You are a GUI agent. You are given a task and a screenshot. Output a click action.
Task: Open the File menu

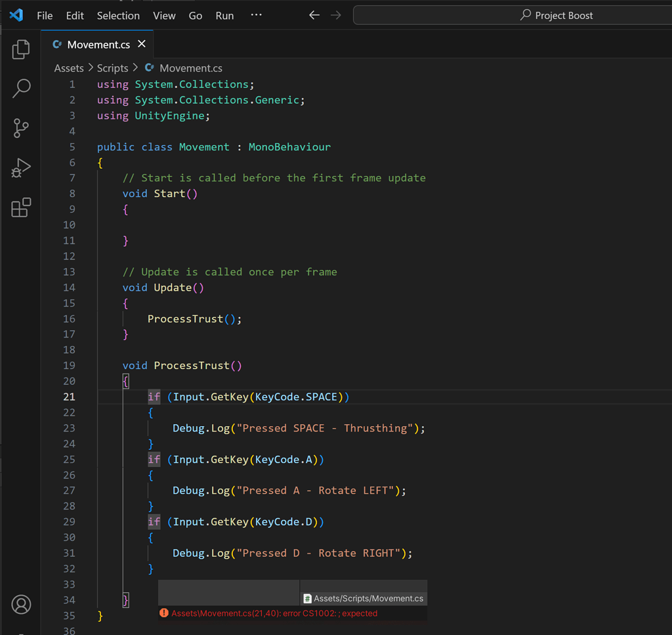coord(45,16)
